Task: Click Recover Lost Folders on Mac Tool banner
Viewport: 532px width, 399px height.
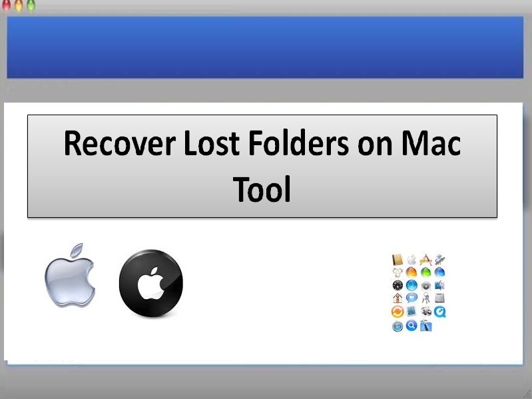Action: [x=262, y=167]
